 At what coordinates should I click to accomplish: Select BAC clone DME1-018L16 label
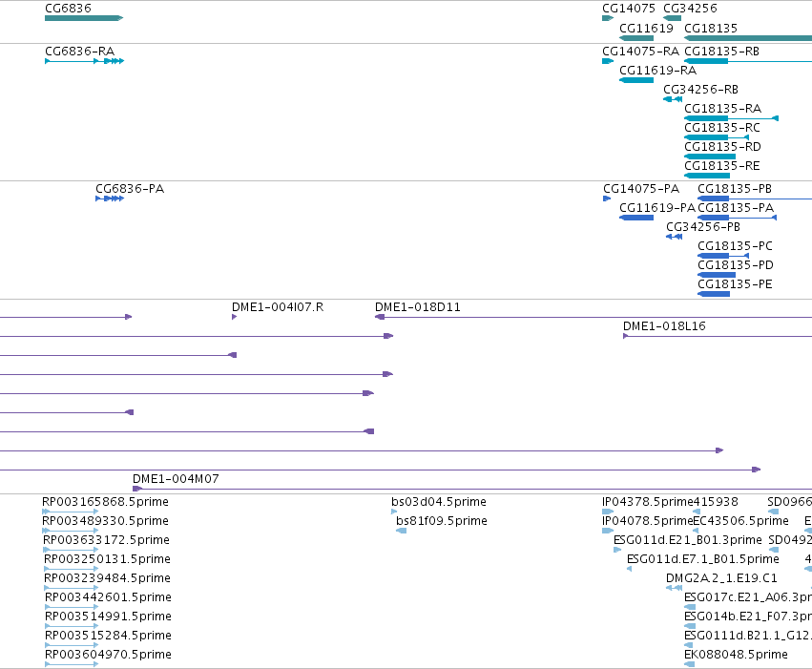pos(664,326)
